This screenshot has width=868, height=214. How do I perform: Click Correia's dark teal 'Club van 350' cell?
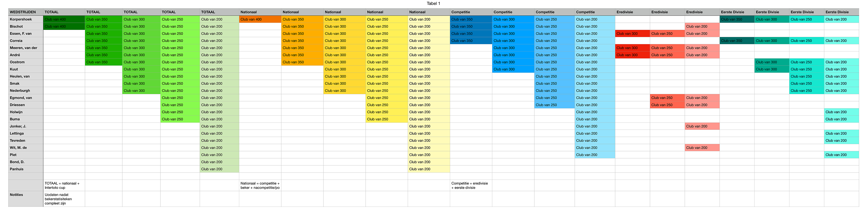coord(736,41)
